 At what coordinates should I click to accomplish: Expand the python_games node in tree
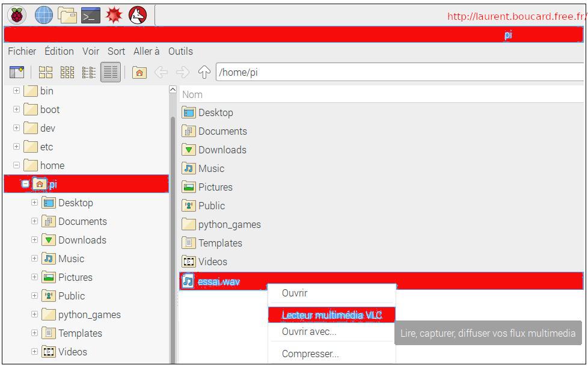34,314
